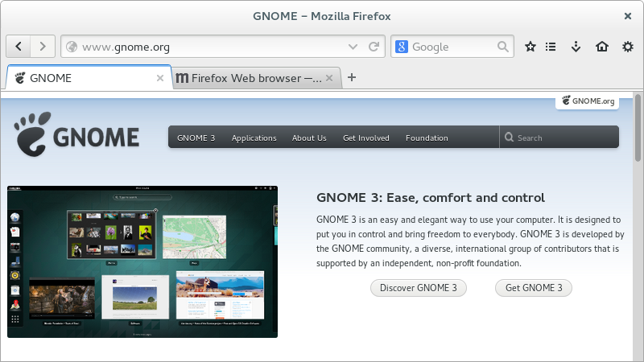Focus the Google search input field
This screenshot has width=644, height=362.
pyautogui.click(x=452, y=47)
